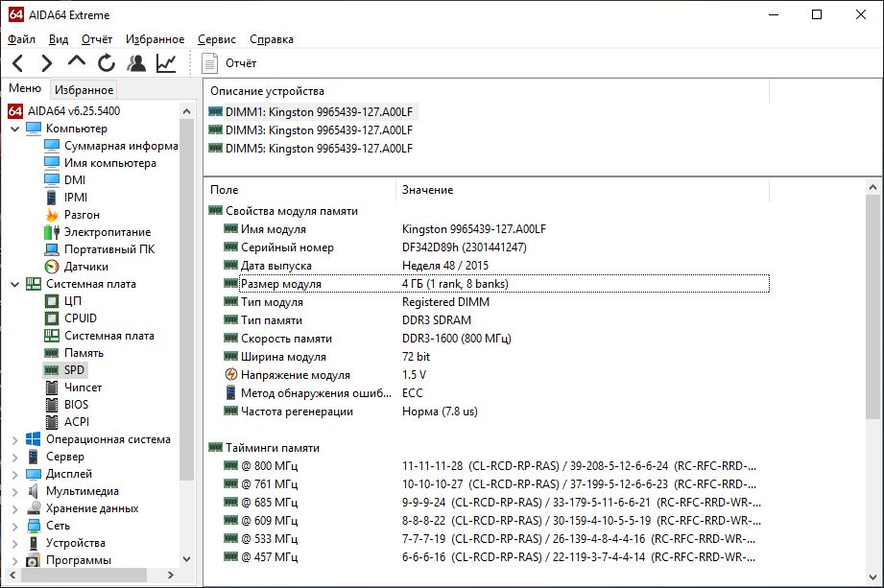Click the ACPI chip icon
This screenshot has height=588, width=884.
pyautogui.click(x=52, y=422)
